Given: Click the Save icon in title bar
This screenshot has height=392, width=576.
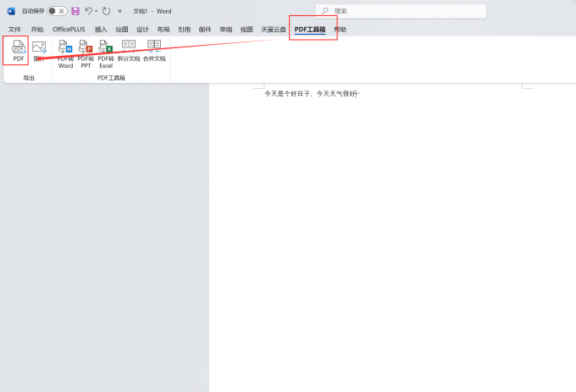Looking at the screenshot, I should coord(75,11).
